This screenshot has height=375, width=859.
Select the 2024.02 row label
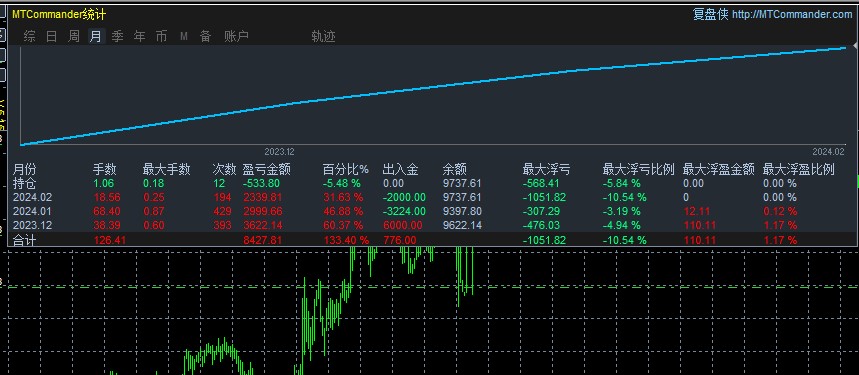(32, 197)
